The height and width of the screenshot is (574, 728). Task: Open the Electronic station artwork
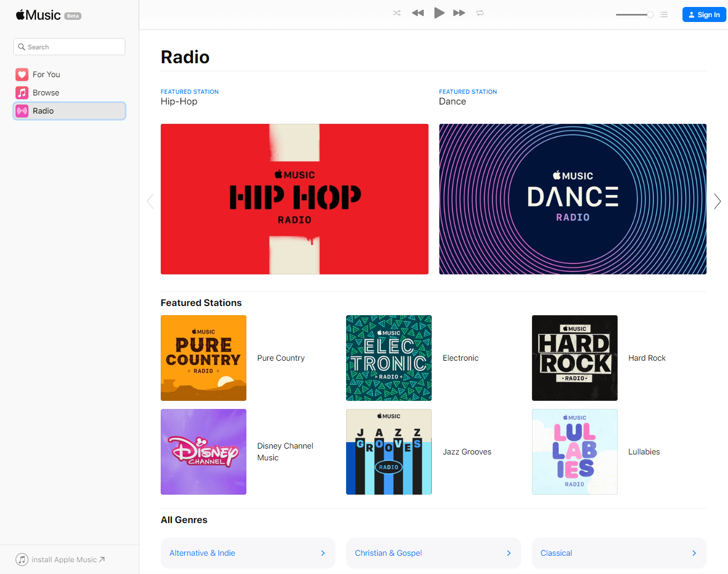pyautogui.click(x=389, y=358)
